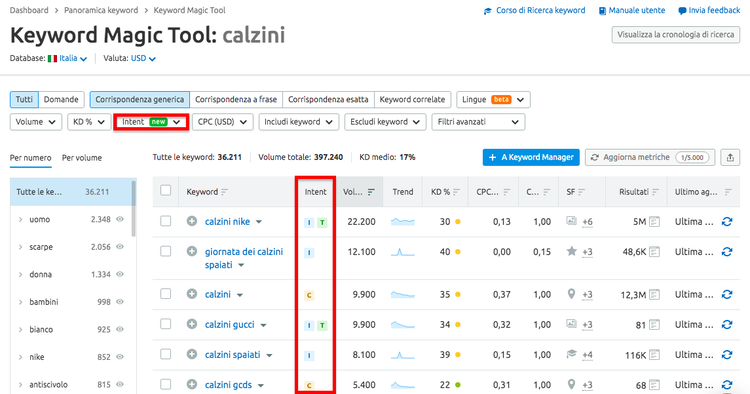Toggle eye icon for donna group
This screenshot has width=750, height=394.
click(x=120, y=274)
